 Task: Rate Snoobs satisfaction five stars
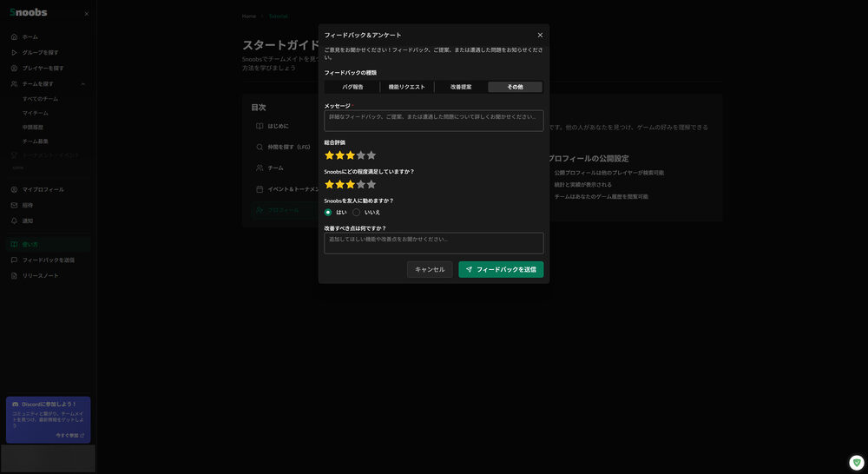tap(372, 184)
